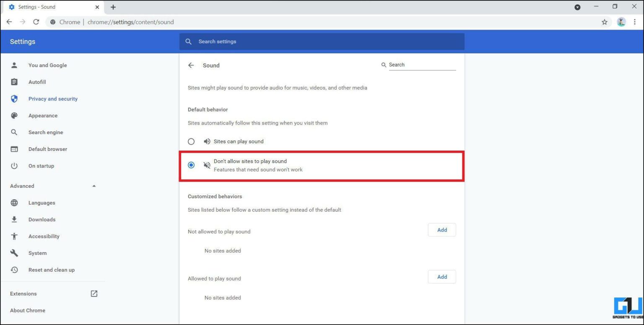Image resolution: width=644 pixels, height=325 pixels.
Task: Go back using the Sound page back arrow
Action: click(x=191, y=65)
